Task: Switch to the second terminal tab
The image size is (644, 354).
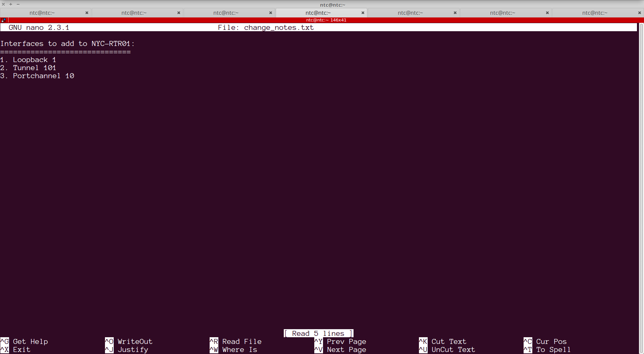Action: tap(134, 13)
